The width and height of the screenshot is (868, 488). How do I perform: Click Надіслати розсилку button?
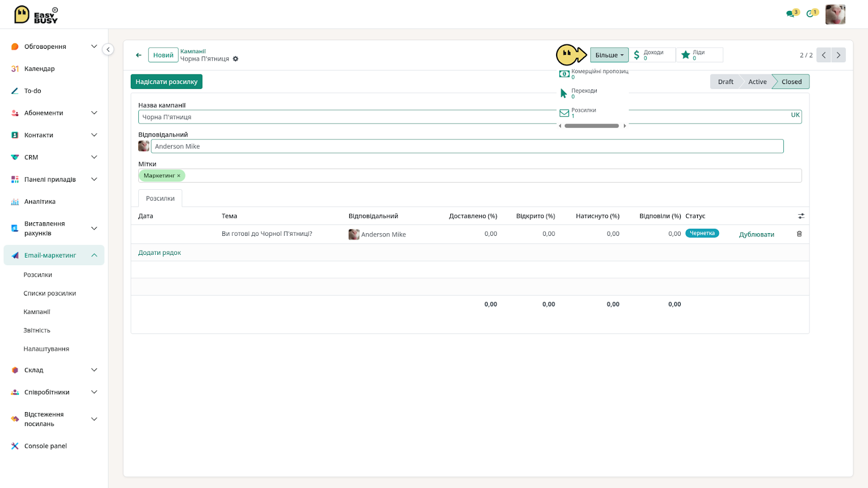click(167, 82)
